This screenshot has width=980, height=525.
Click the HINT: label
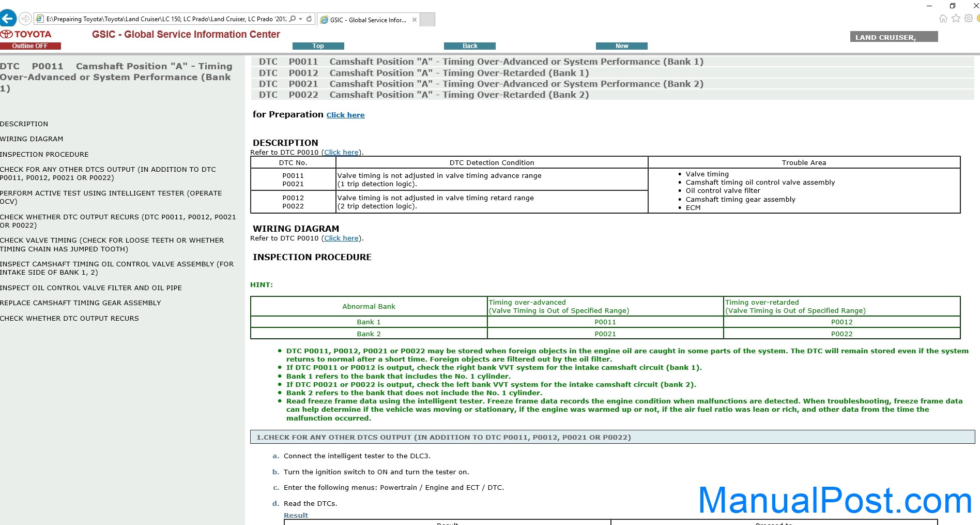262,285
